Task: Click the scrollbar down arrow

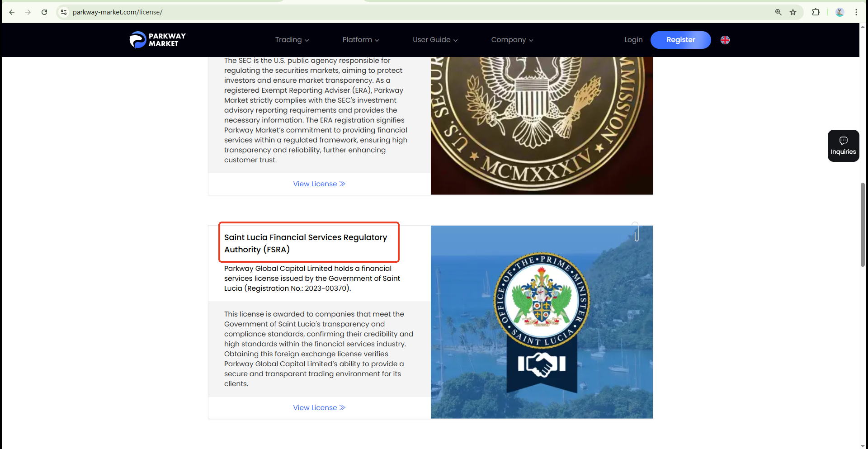Action: (863, 445)
